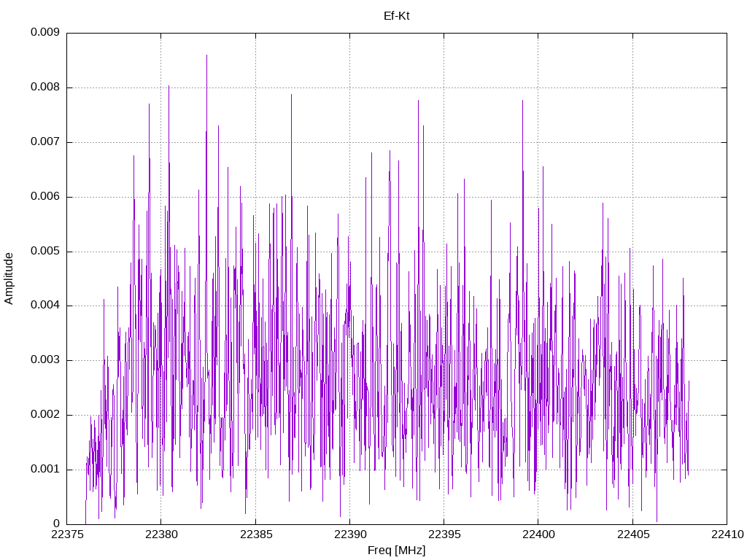Click the x-axis tick label 22400
This screenshot has width=747, height=560.
pyautogui.click(x=538, y=534)
